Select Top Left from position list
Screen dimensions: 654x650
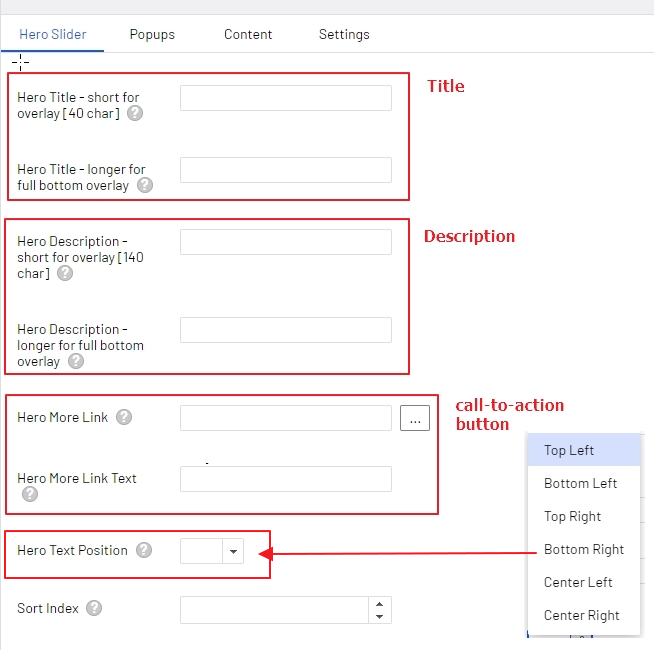pos(569,450)
